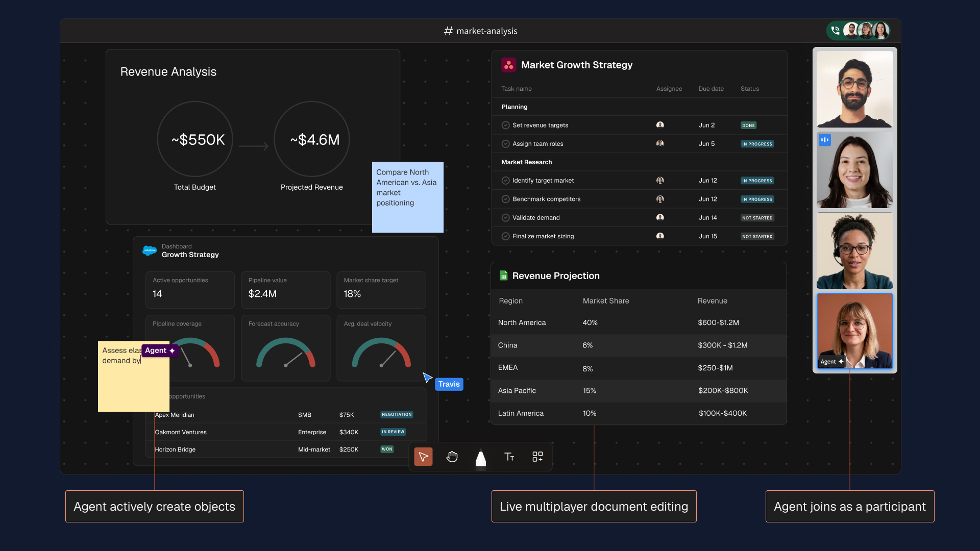Click assignee avatar for Finalize market sizing
This screenshot has height=551, width=980.
tap(660, 236)
